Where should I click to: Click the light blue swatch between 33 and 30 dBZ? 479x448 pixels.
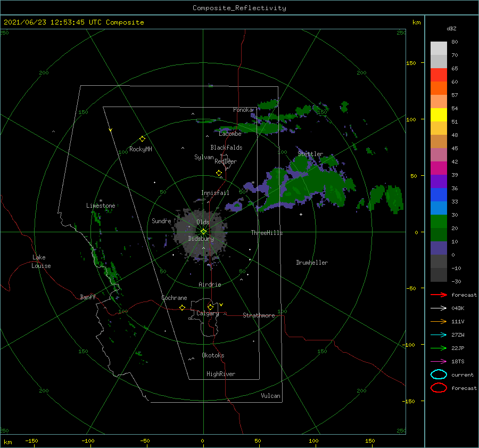pos(439,208)
